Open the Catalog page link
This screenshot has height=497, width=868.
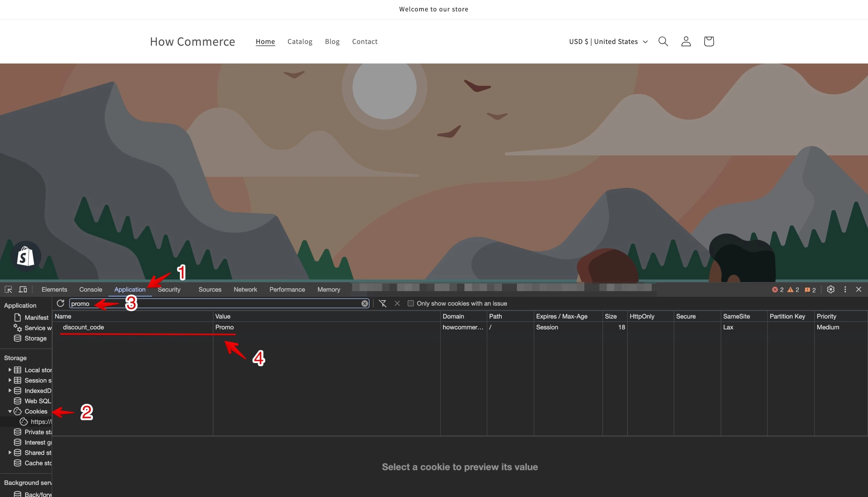click(x=300, y=41)
